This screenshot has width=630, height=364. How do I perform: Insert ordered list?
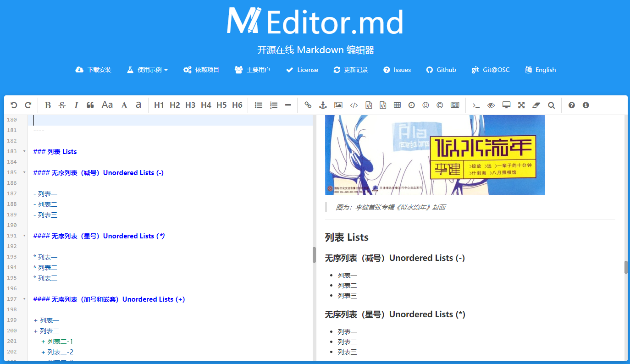click(x=274, y=105)
